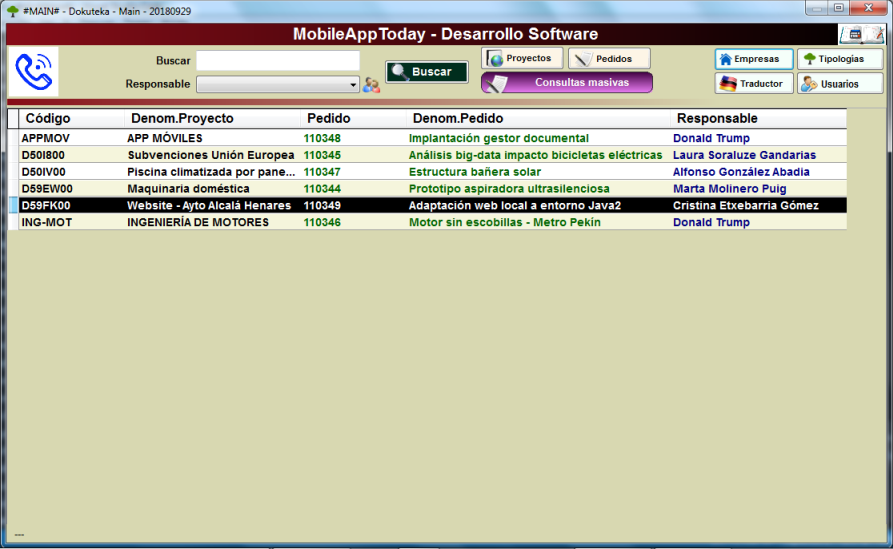Click the blue phone call icon
The width and height of the screenshot is (893, 549).
pyautogui.click(x=34, y=72)
